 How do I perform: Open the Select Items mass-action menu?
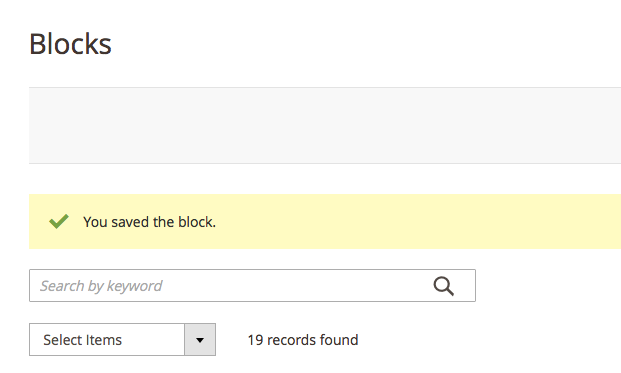coord(122,340)
